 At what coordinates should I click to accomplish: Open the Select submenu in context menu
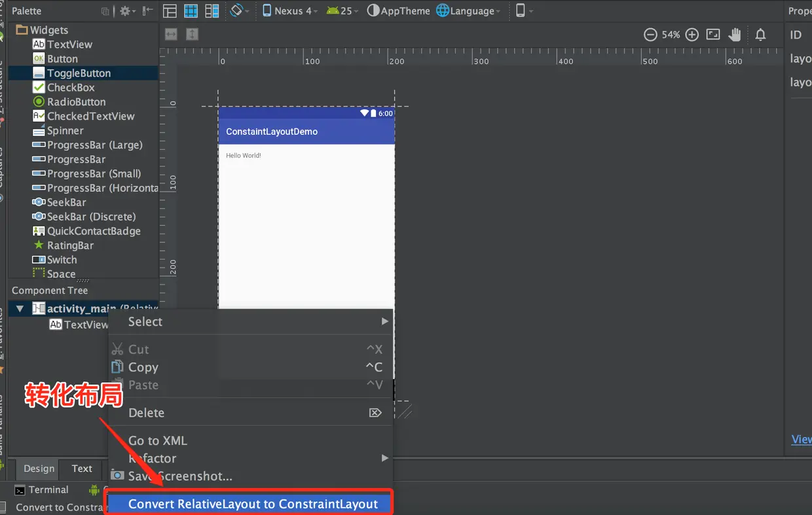(x=251, y=322)
